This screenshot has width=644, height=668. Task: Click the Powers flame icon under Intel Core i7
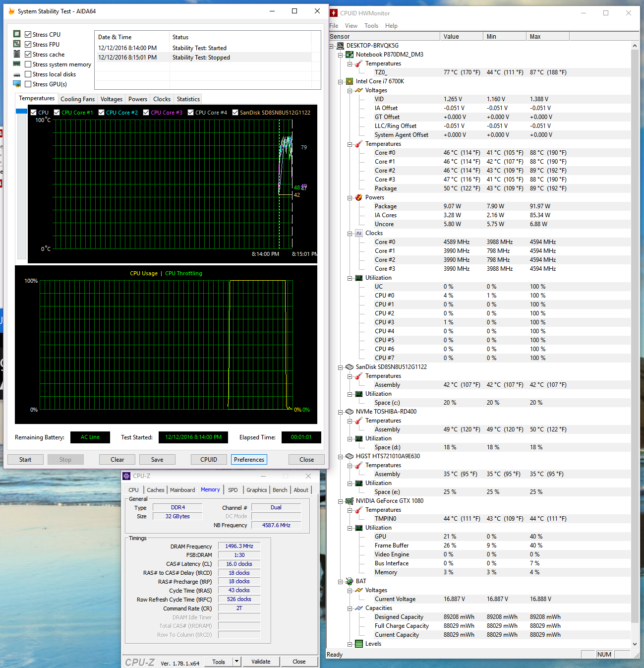click(359, 197)
